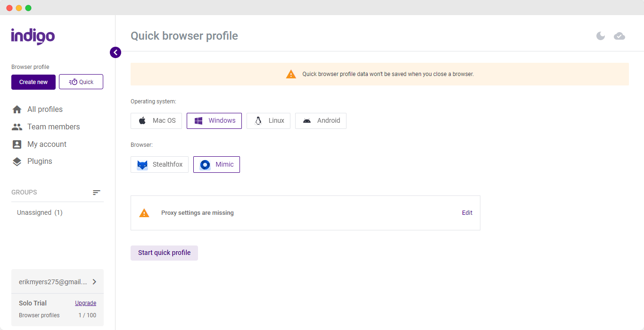Click Edit for proxy settings

467,213
